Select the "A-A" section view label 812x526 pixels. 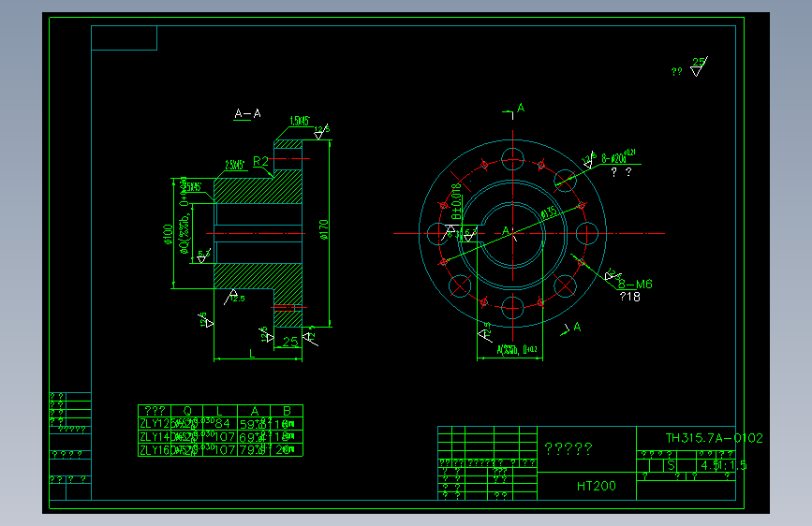coord(247,113)
